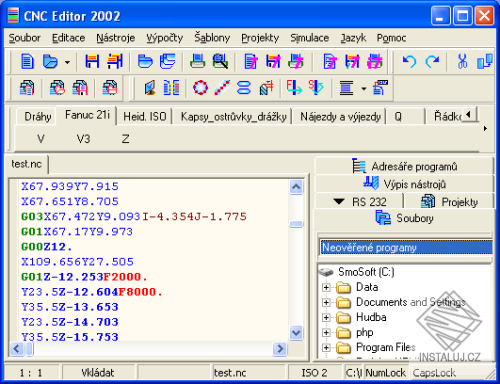Screen dimensions: 500x384
Task: Click the V3 template button
Action: point(83,139)
